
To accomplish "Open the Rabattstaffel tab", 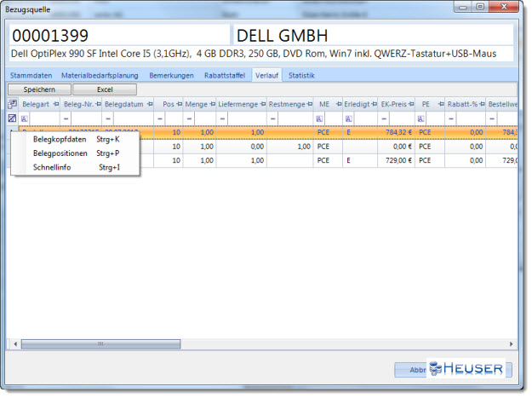I will (225, 75).
